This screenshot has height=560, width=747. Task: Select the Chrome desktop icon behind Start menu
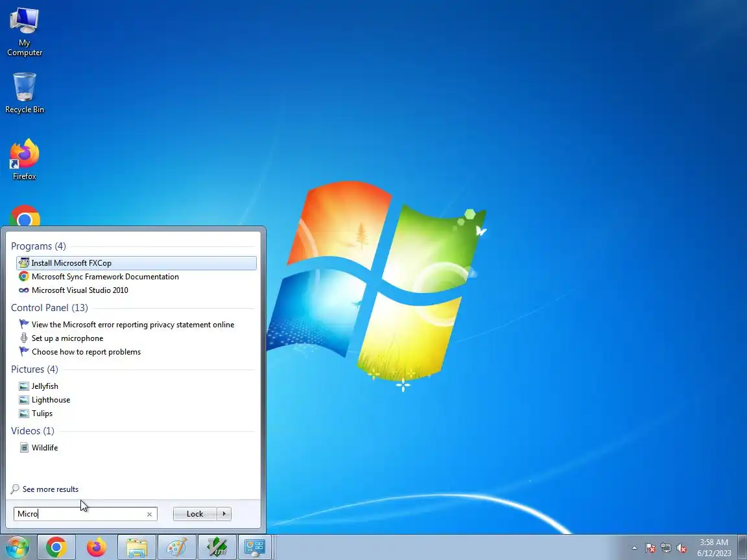coord(24,216)
